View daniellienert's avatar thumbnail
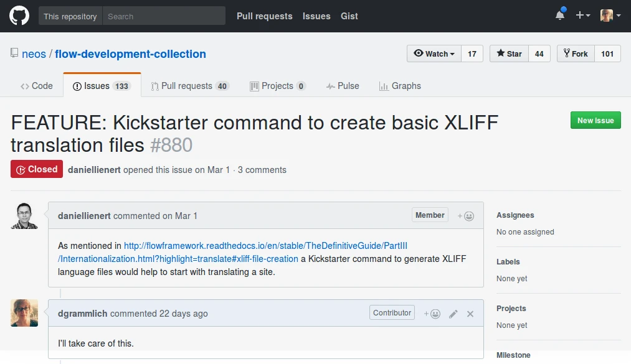 point(24,216)
